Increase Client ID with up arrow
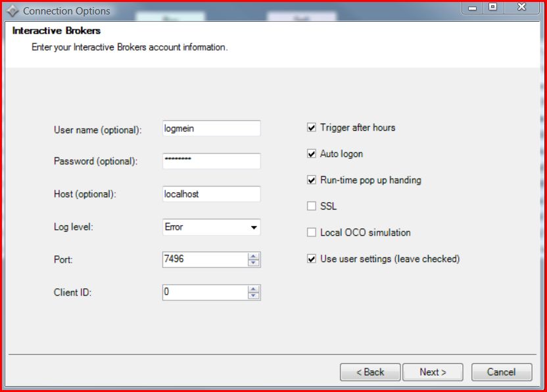 coord(254,289)
